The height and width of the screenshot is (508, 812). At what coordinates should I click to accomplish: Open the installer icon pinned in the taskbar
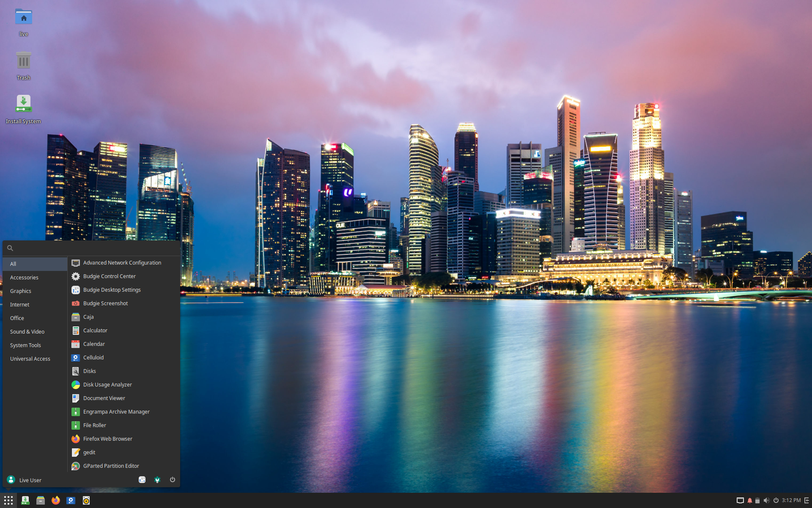click(25, 500)
